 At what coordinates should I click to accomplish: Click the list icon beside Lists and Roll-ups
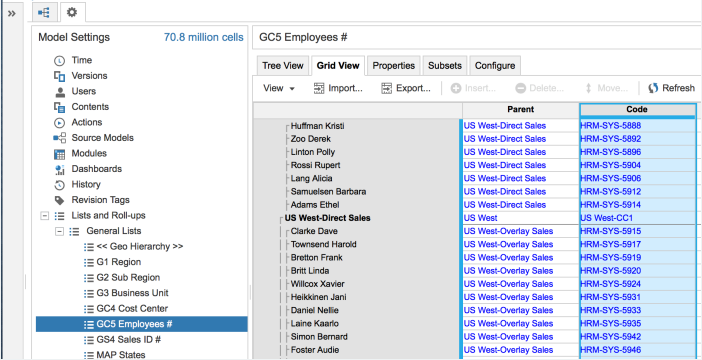pyautogui.click(x=59, y=216)
